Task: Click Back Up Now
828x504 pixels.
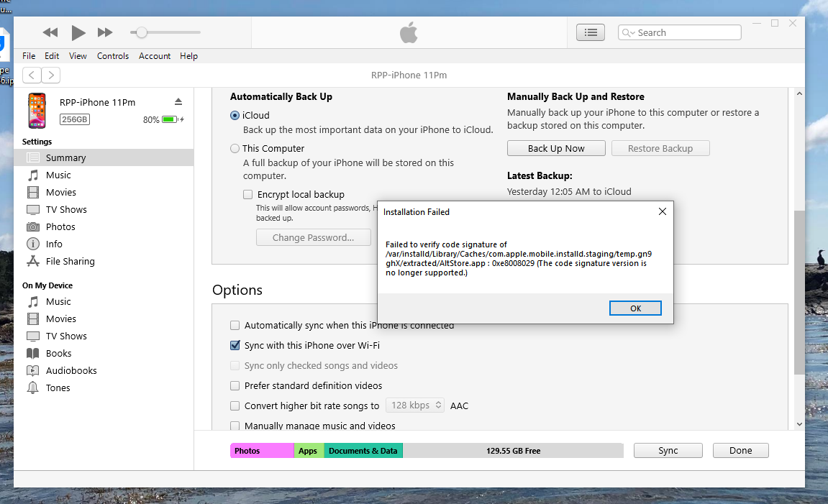Action: [556, 148]
